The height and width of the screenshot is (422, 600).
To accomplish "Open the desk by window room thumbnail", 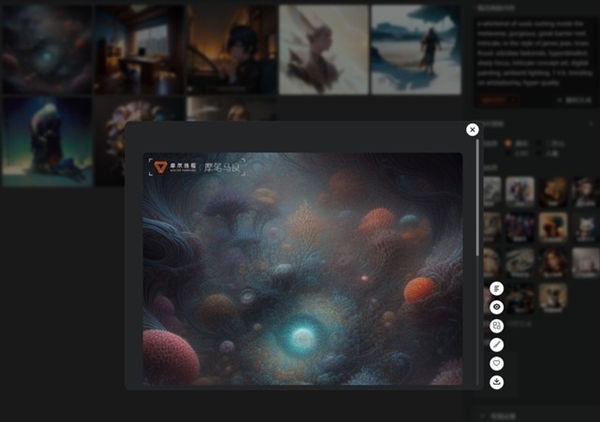I will pos(139,49).
